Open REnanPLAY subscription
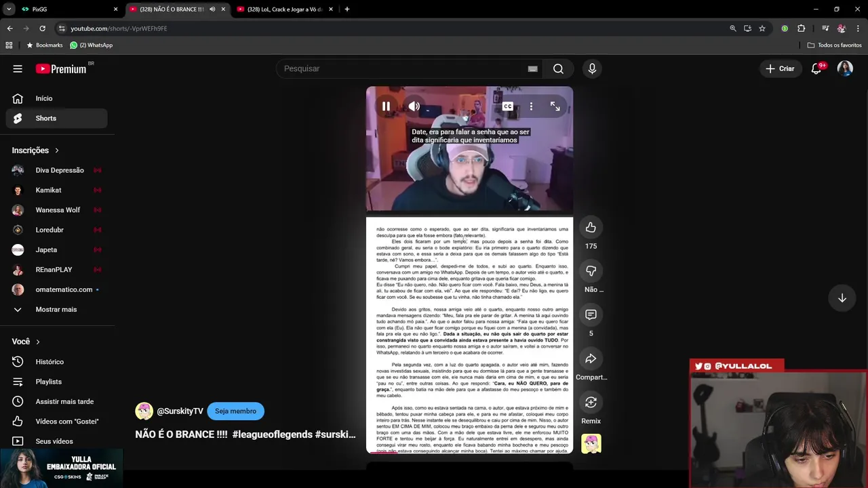The width and height of the screenshot is (868, 488). coord(57,270)
